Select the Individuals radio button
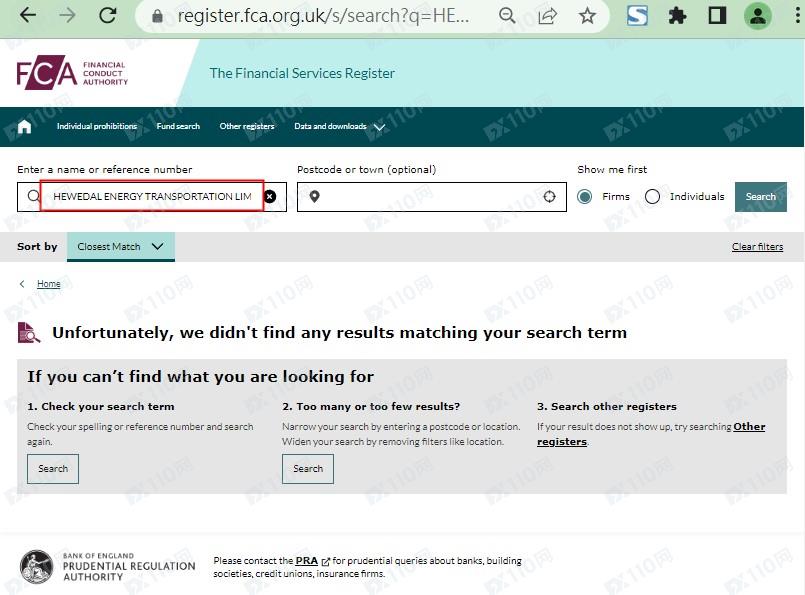The height and width of the screenshot is (595, 805). [653, 196]
